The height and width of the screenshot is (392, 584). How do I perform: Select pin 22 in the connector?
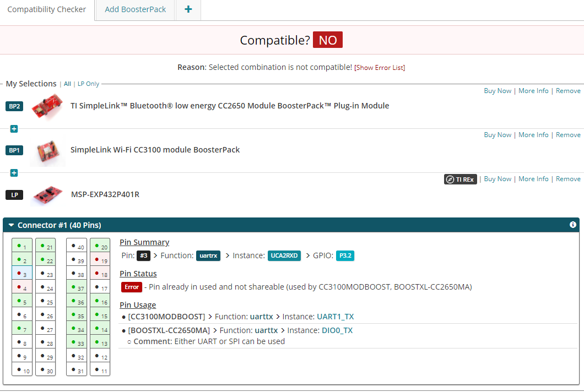coord(45,259)
